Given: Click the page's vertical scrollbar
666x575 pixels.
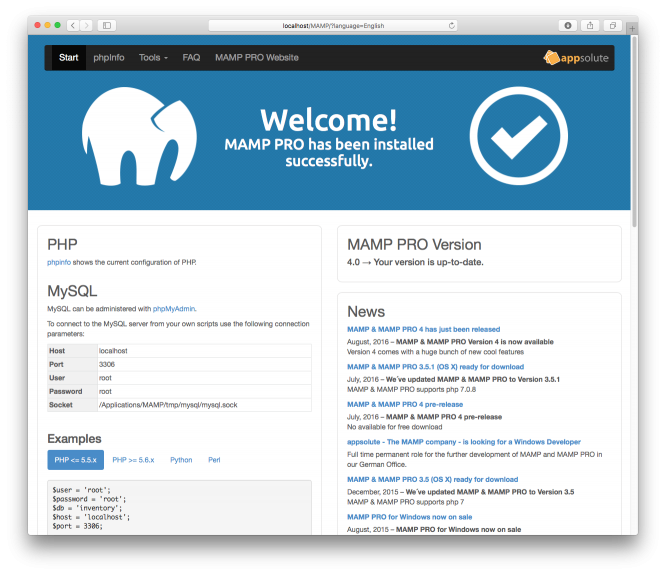Looking at the screenshot, I should pos(634,132).
